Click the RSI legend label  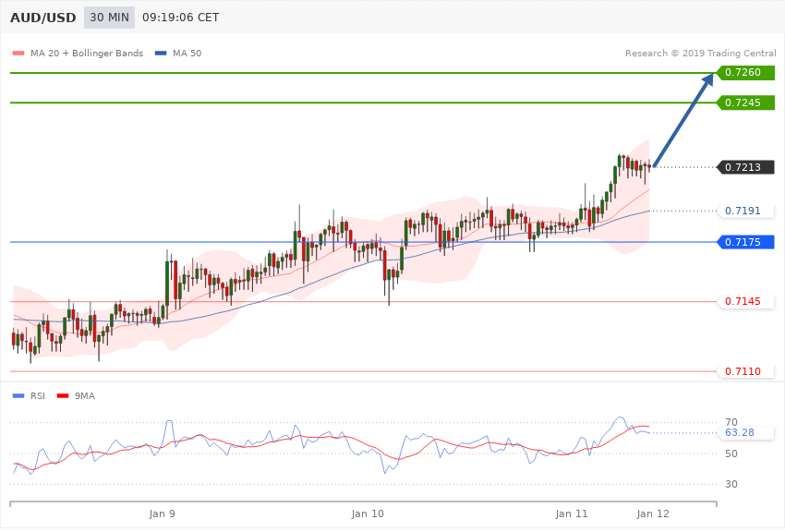click(38, 396)
